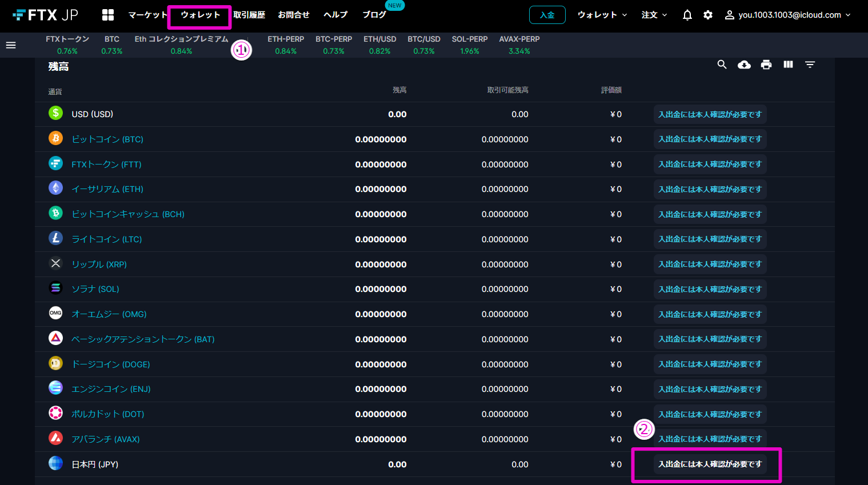Click the Solana coin icon
The height and width of the screenshot is (485, 868).
click(x=55, y=288)
